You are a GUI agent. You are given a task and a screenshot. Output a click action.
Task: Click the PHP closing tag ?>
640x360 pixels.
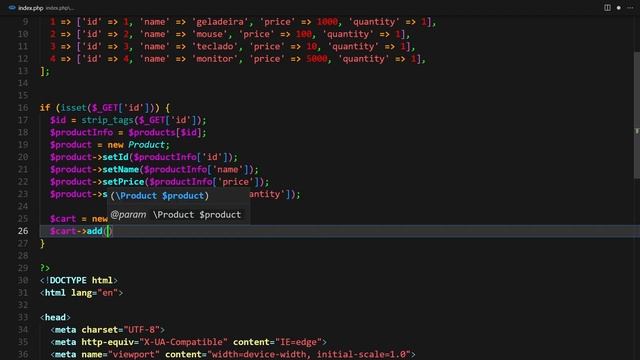tap(45, 268)
